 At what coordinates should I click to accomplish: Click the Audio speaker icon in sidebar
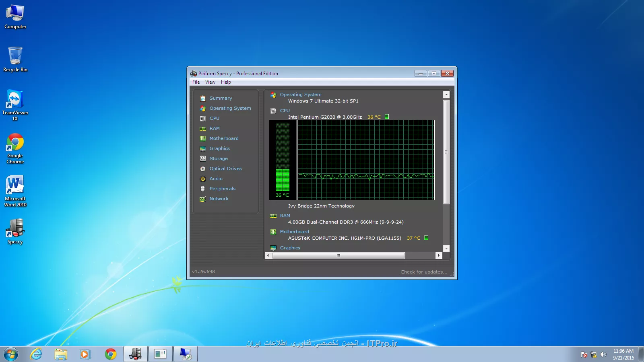point(203,179)
